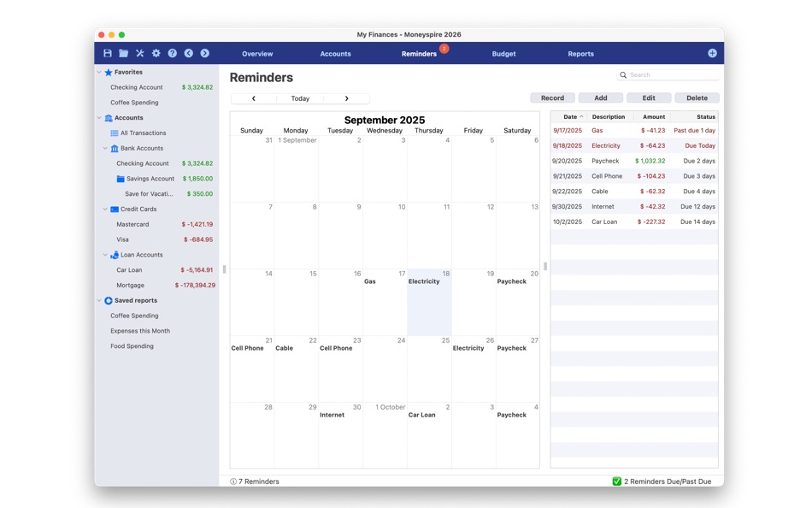Select the Gas reminder row in list
812x508 pixels.
[x=634, y=131]
